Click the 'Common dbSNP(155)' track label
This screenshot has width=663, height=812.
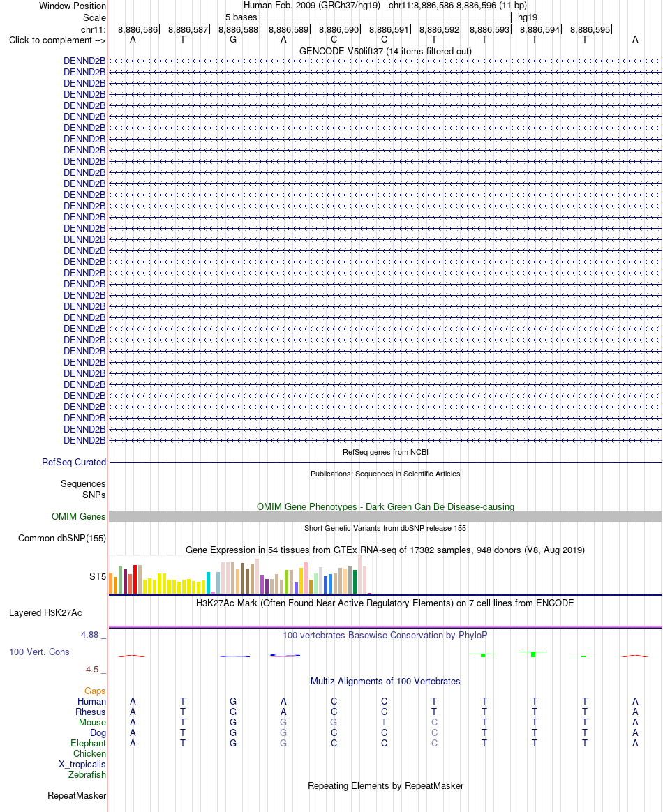[62, 538]
